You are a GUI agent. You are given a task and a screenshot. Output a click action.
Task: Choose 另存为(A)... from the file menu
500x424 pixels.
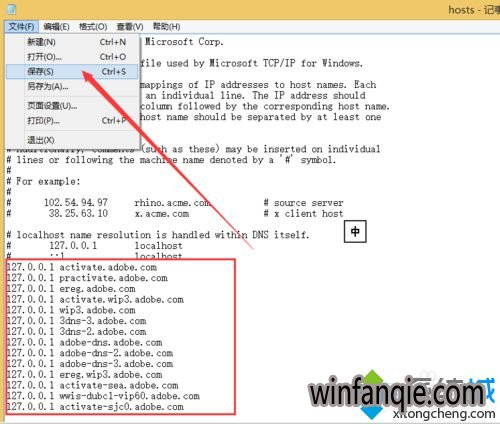[x=72, y=86]
